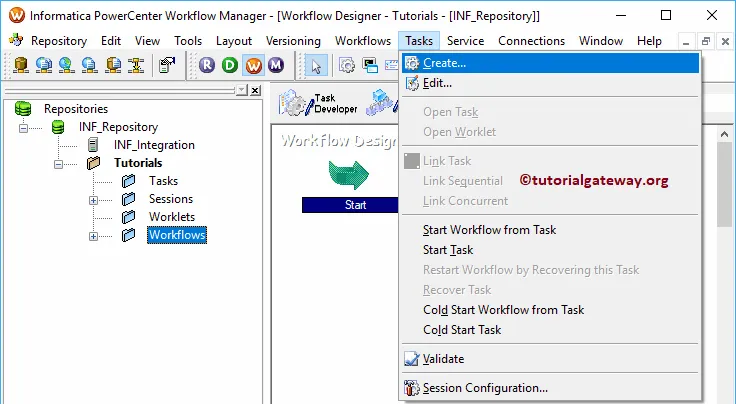Open Workflow Monitor via the M icon
Screen dimensions: 736x404
click(x=275, y=66)
